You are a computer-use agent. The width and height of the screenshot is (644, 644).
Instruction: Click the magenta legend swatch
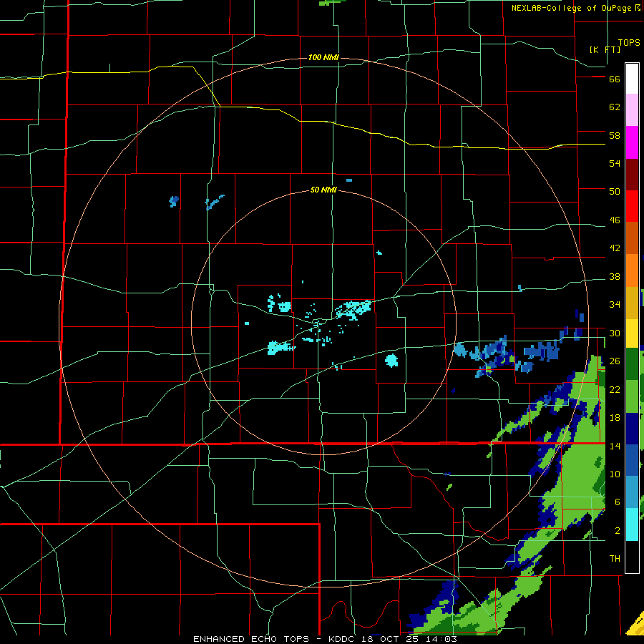[632, 142]
